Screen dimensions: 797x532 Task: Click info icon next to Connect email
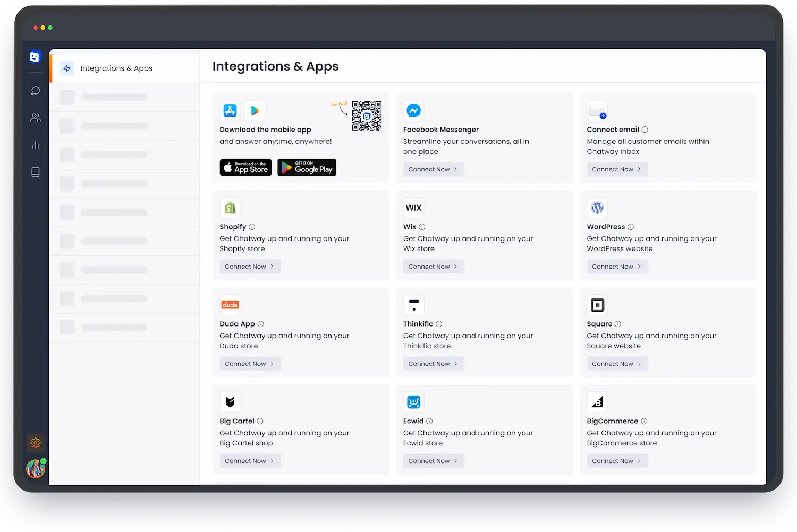tap(645, 130)
